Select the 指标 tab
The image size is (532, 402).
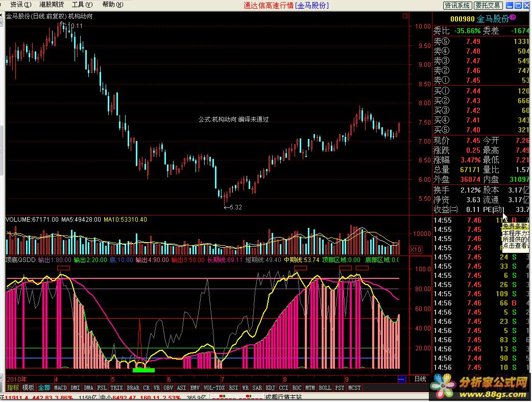[x=13, y=387]
